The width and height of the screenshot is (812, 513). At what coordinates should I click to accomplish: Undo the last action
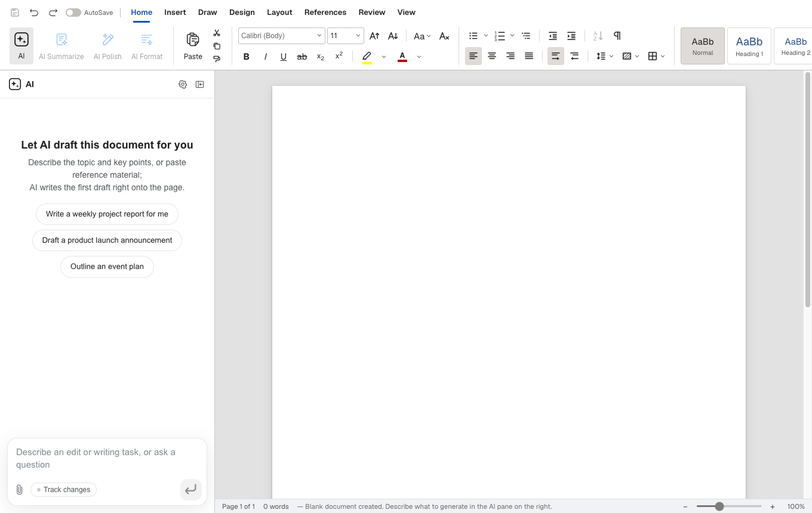34,13
